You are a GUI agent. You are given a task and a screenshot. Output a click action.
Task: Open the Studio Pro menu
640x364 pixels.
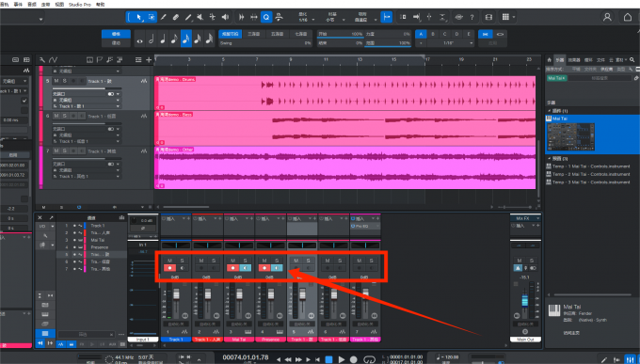point(80,5)
